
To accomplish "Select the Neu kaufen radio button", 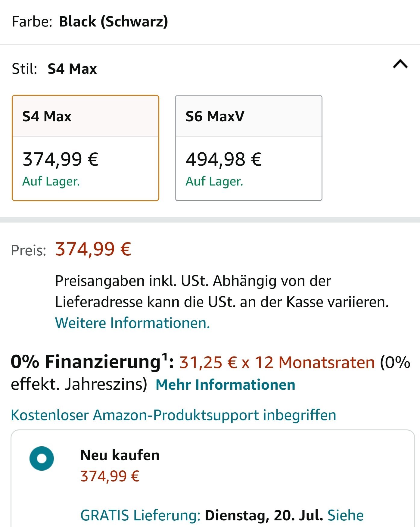I will (x=42, y=458).
